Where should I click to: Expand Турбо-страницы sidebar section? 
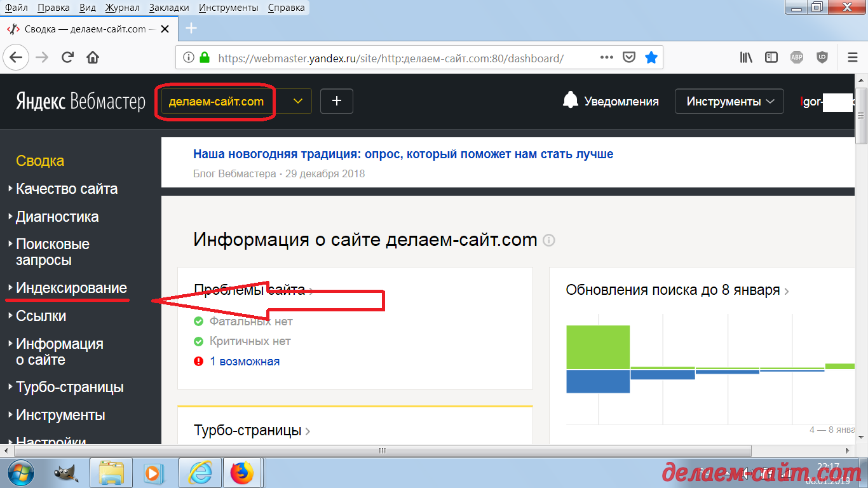pos(70,387)
